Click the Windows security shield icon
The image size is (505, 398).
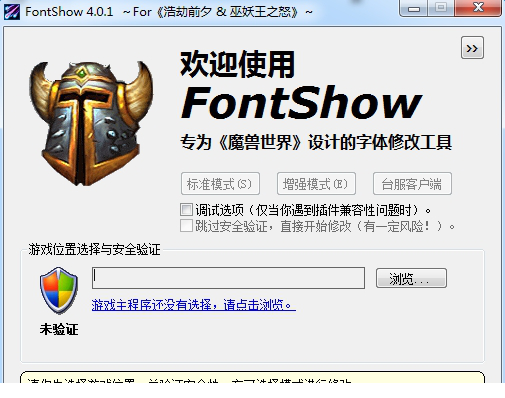(x=59, y=290)
